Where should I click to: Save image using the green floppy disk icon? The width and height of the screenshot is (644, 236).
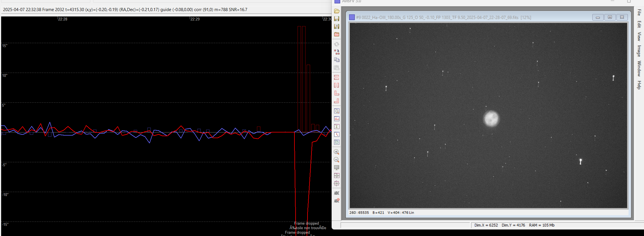336,19
